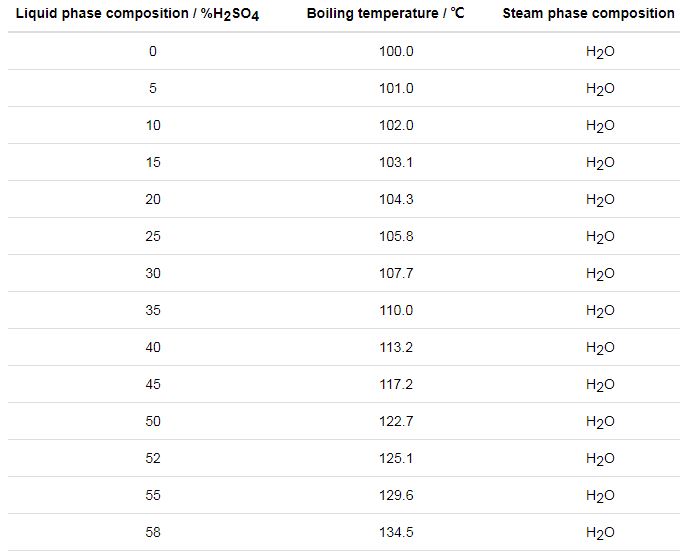
Task: Click the boiling temperature value 102.0
Action: (x=396, y=126)
